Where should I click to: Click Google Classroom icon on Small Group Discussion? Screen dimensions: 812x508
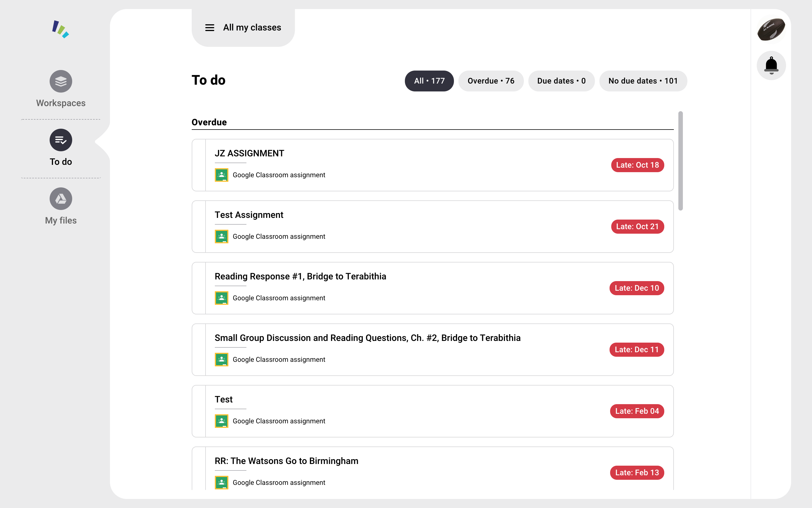pos(221,360)
